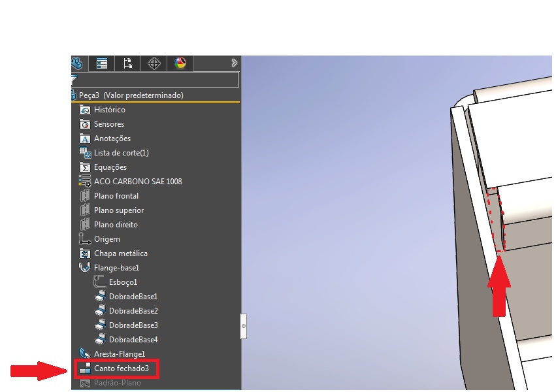This screenshot has height=392, width=556.
Task: Select the DobradeBase1 label
Action: pos(133,297)
